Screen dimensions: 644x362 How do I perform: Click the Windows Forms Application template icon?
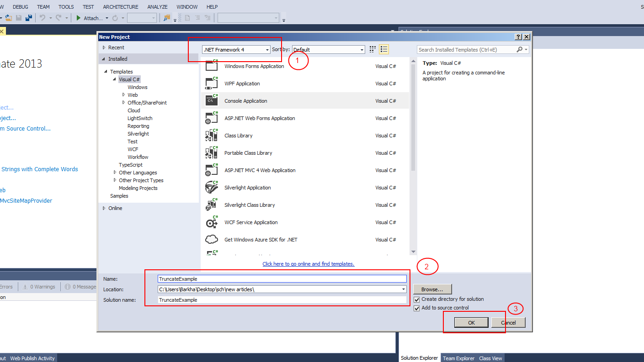coord(212,65)
